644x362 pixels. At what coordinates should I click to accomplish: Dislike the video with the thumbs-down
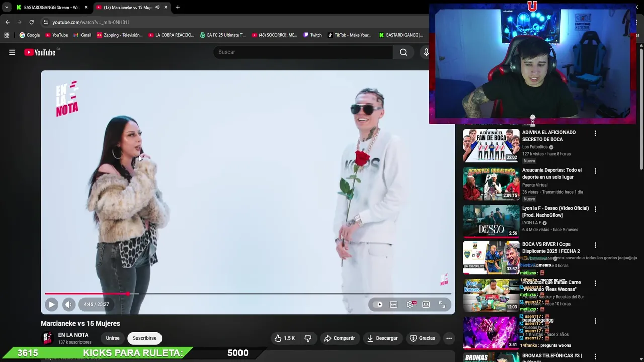pyautogui.click(x=308, y=338)
